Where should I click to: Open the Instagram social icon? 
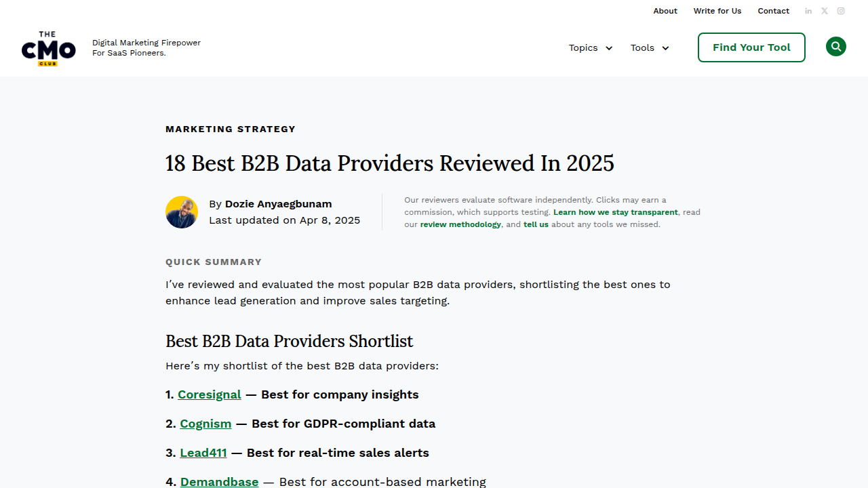841,11
